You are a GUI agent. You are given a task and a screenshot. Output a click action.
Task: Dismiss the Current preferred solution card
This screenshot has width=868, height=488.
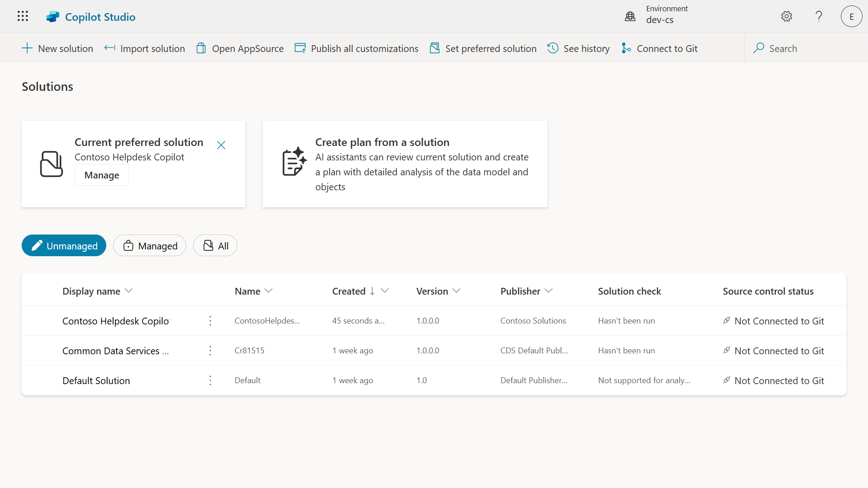click(x=221, y=145)
